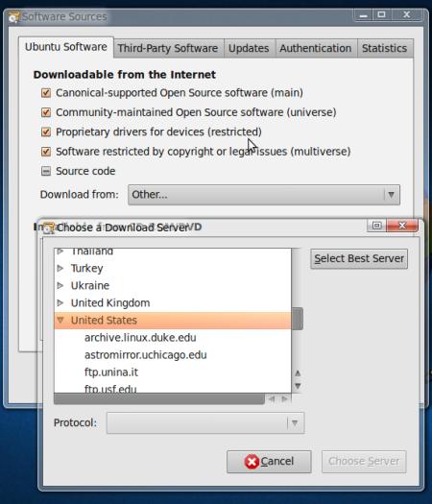Image resolution: width=432 pixels, height=504 pixels.
Task: Switch to the Third-Party Software tab
Action: (168, 48)
